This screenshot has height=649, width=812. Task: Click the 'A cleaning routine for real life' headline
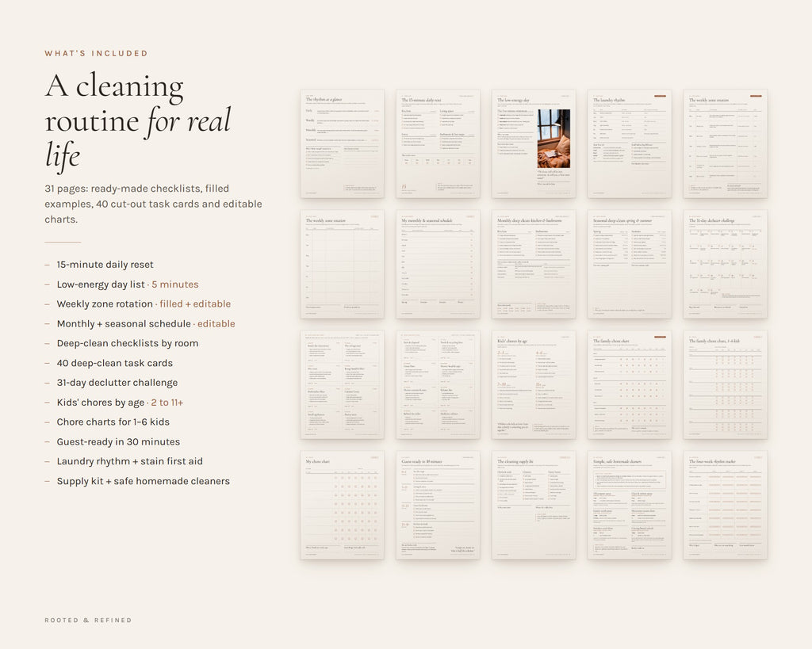click(x=138, y=120)
